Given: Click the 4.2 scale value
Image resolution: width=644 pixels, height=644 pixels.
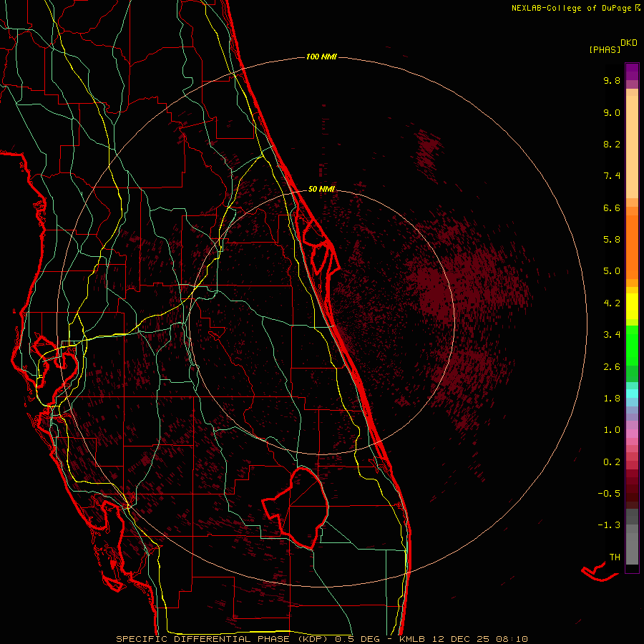Looking at the screenshot, I should point(612,303).
